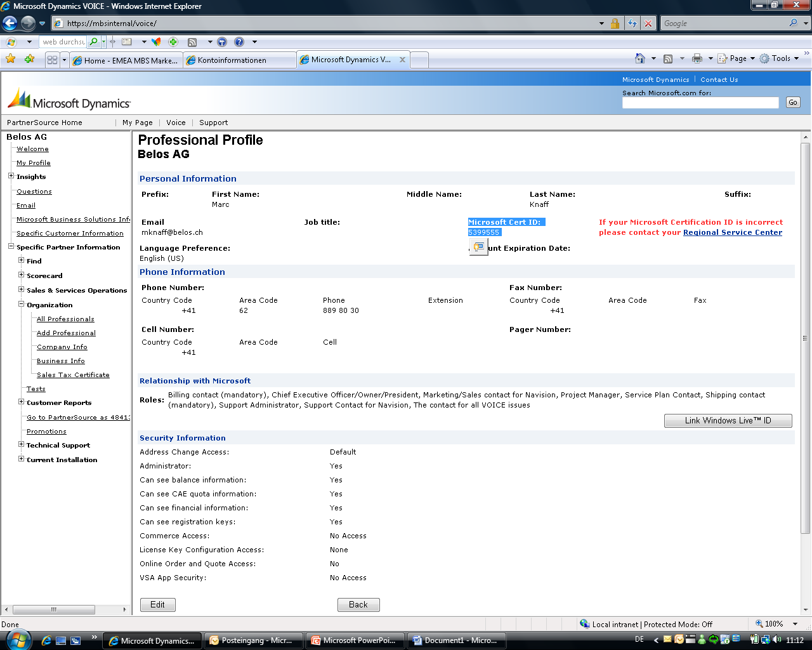The image size is (812, 650).
Task: Open the Company Info link
Action: click(62, 347)
